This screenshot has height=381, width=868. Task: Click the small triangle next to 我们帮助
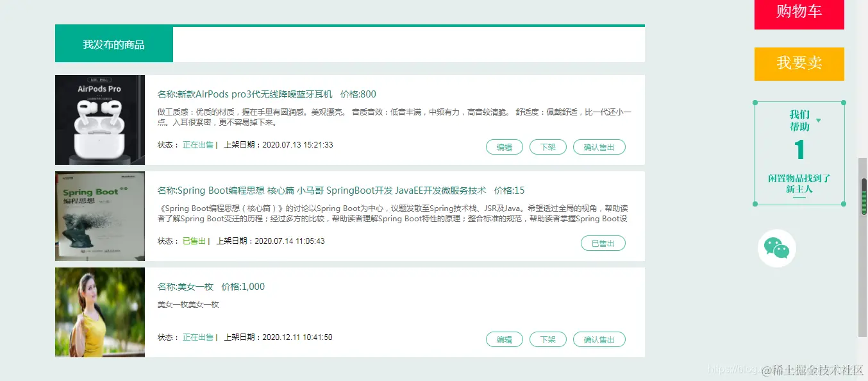[818, 120]
